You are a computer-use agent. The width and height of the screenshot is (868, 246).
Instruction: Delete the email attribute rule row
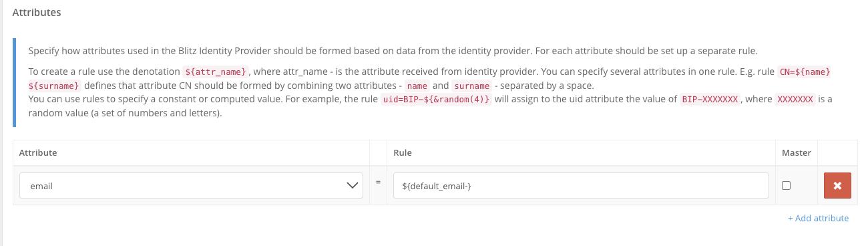(837, 186)
